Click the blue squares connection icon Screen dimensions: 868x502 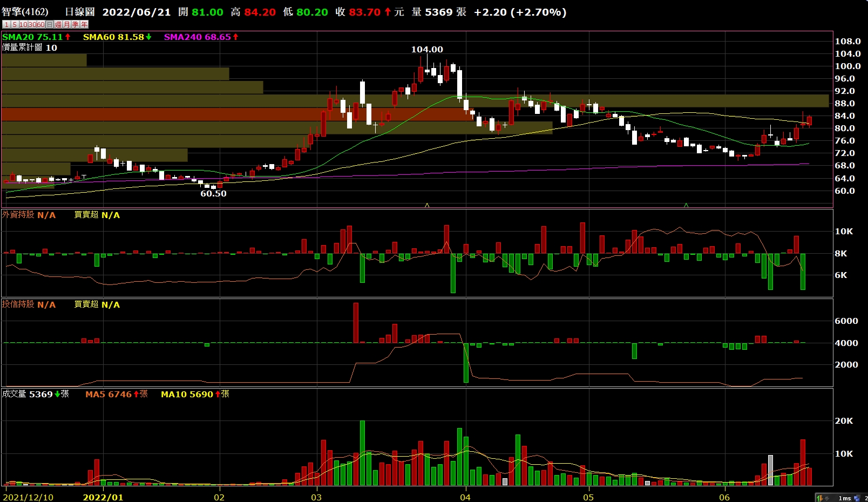(x=857, y=498)
